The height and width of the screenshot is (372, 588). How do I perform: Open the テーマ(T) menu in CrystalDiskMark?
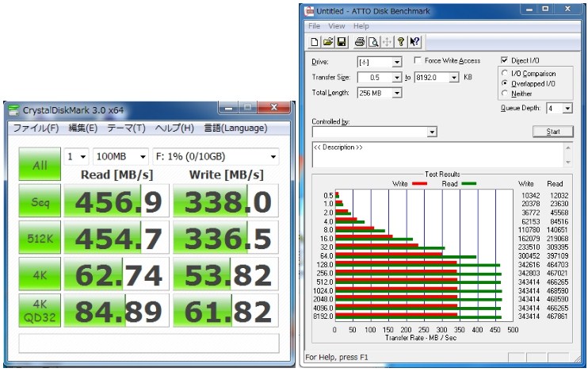tap(126, 128)
